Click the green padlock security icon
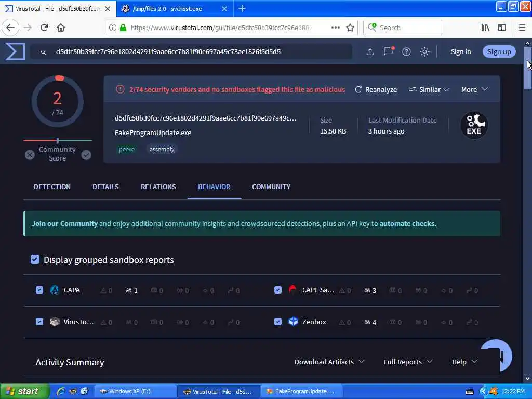The image size is (532, 399). 123,28
